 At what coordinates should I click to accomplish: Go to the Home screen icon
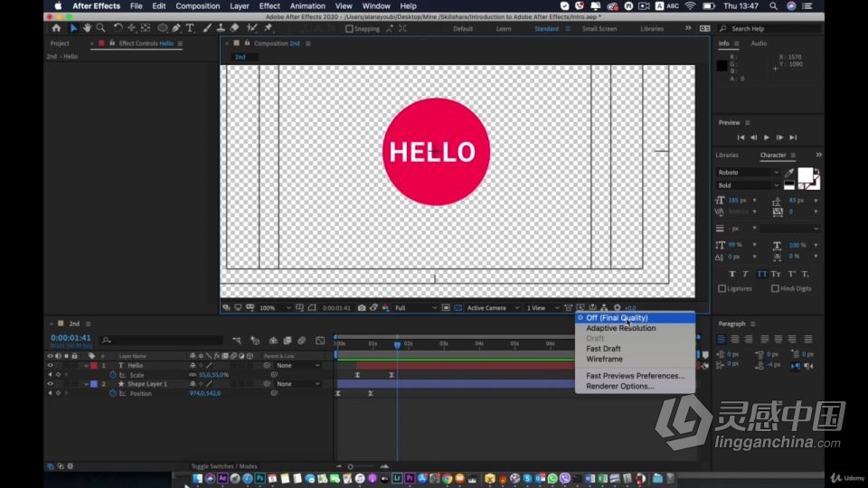pos(56,28)
